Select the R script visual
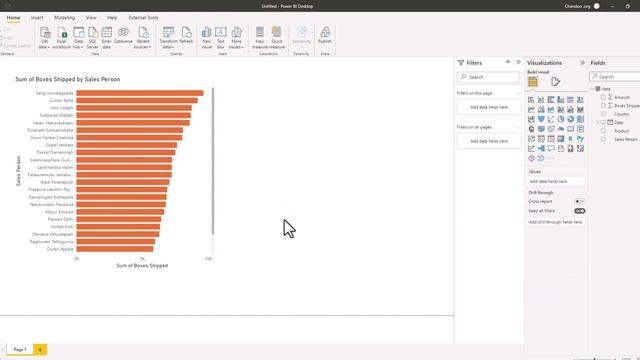Screen dimensions: 640x360 pyautogui.click(x=571, y=139)
